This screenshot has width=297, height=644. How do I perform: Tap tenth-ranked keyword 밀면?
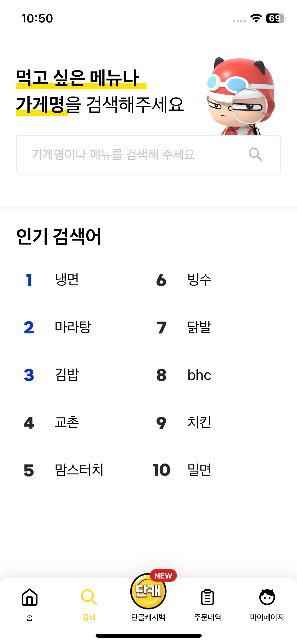tap(199, 470)
